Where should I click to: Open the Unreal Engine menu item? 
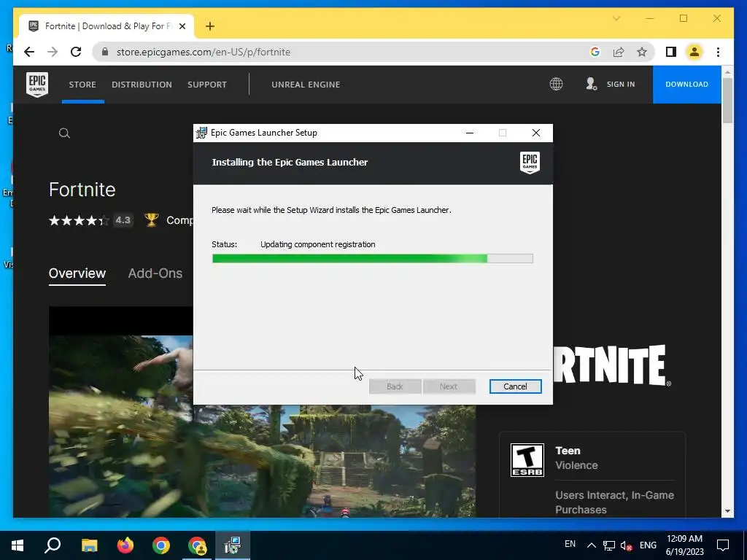306,85
